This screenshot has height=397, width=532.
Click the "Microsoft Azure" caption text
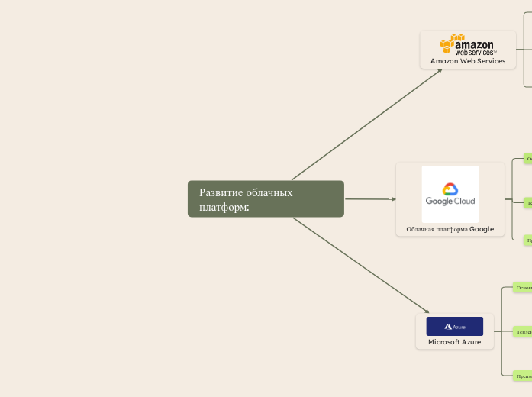[x=455, y=342]
